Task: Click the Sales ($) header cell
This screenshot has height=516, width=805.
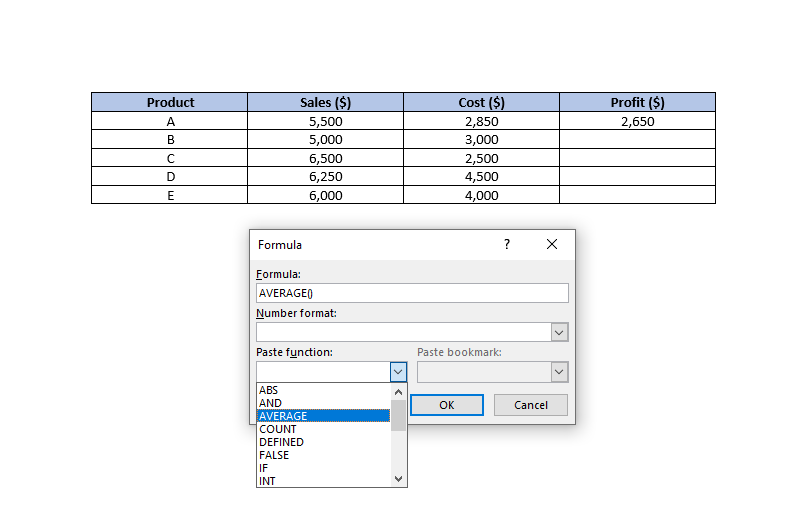Action: pyautogui.click(x=325, y=102)
